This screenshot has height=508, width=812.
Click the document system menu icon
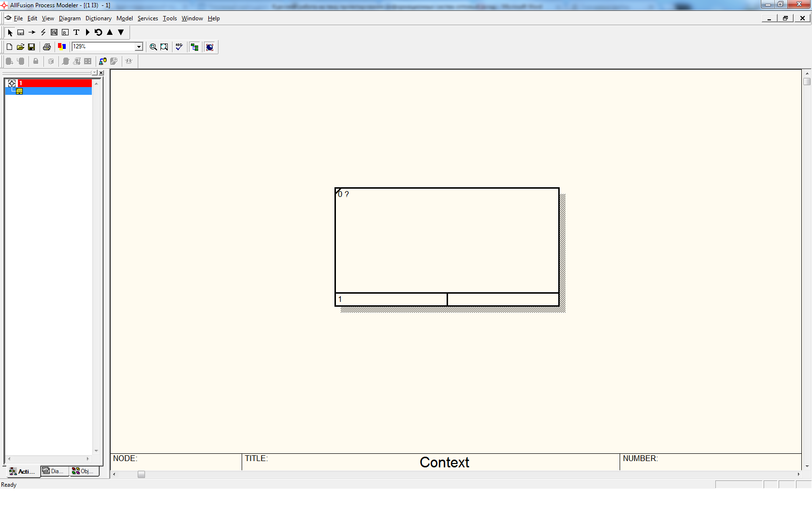8,18
